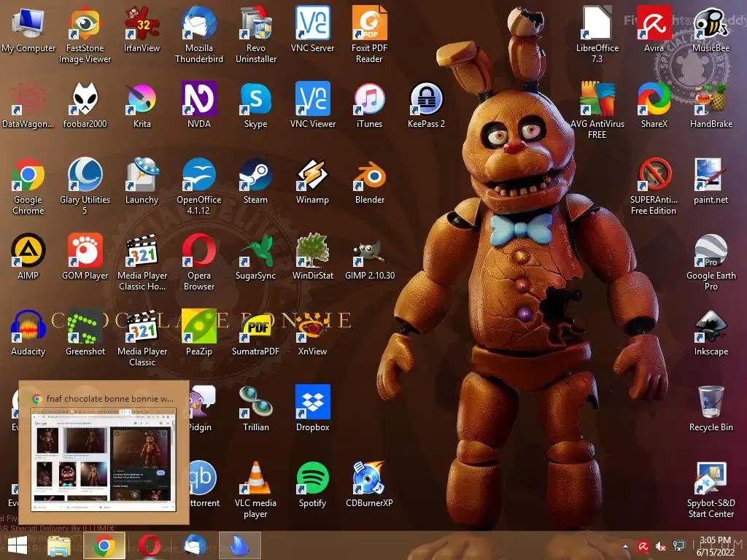Select Mozilla Thunderbird desktop icon
This screenshot has height=560, width=747.
click(198, 34)
